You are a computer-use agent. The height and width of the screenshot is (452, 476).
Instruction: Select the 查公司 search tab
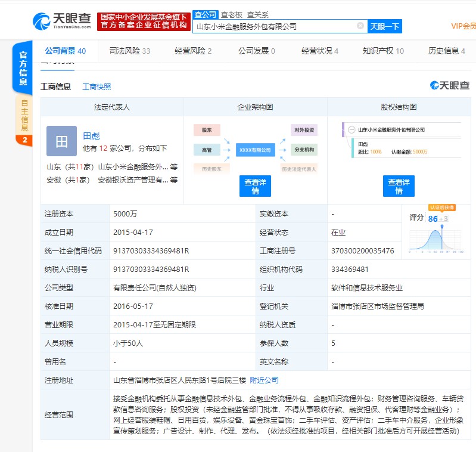(x=205, y=14)
